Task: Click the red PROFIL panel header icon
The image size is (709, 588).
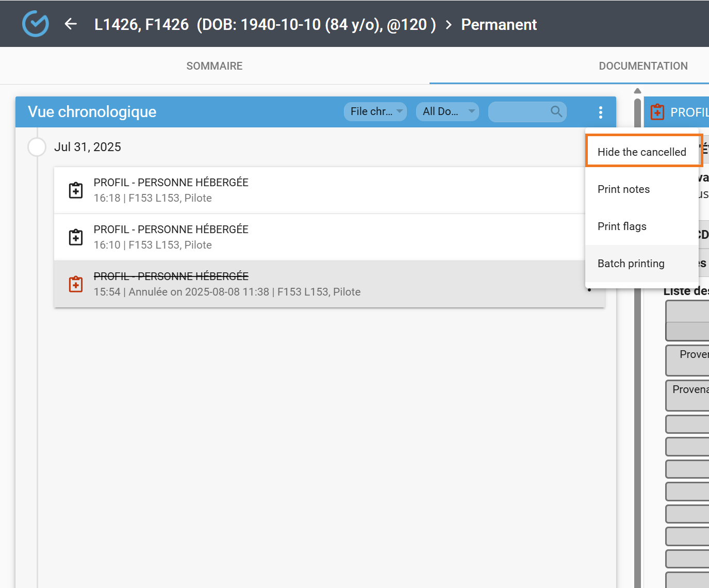Action: (657, 112)
